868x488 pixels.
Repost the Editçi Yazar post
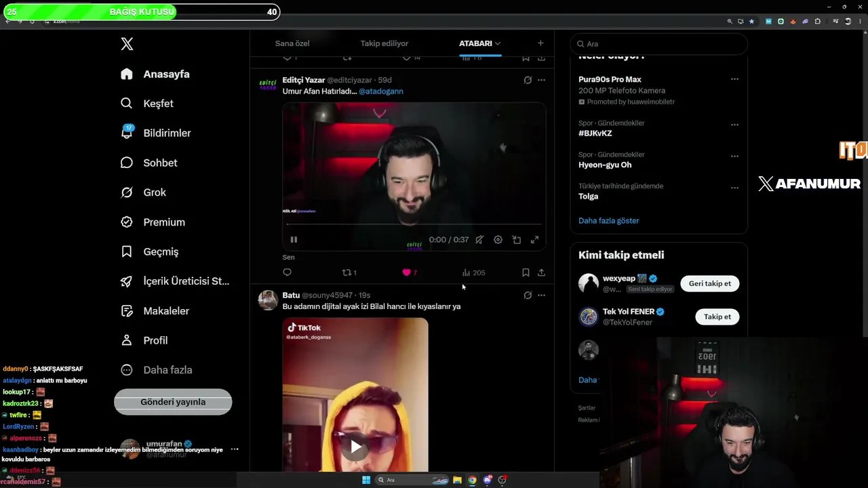point(349,272)
